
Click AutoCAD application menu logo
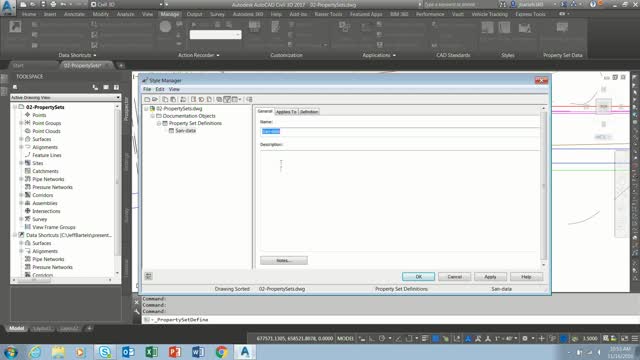[x=7, y=7]
